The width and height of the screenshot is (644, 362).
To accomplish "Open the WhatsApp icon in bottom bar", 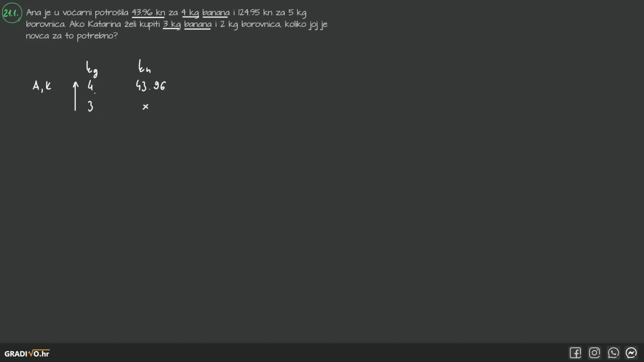I will click(613, 353).
